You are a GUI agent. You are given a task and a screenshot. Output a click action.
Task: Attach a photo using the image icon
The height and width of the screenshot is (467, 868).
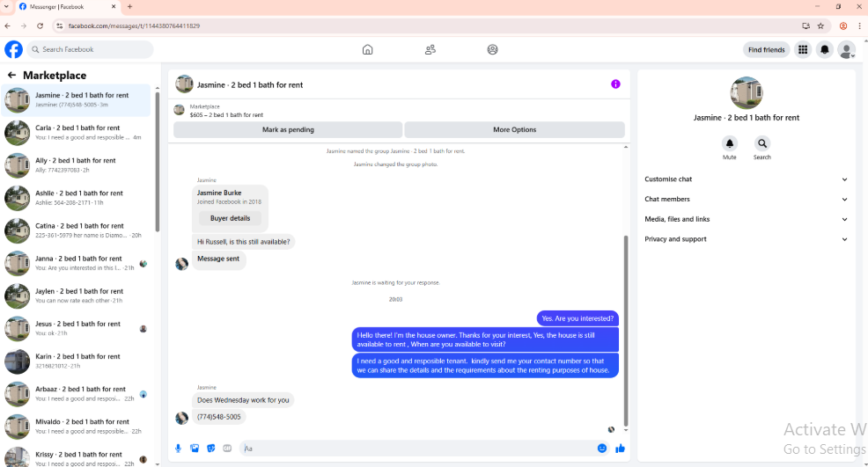coord(195,449)
